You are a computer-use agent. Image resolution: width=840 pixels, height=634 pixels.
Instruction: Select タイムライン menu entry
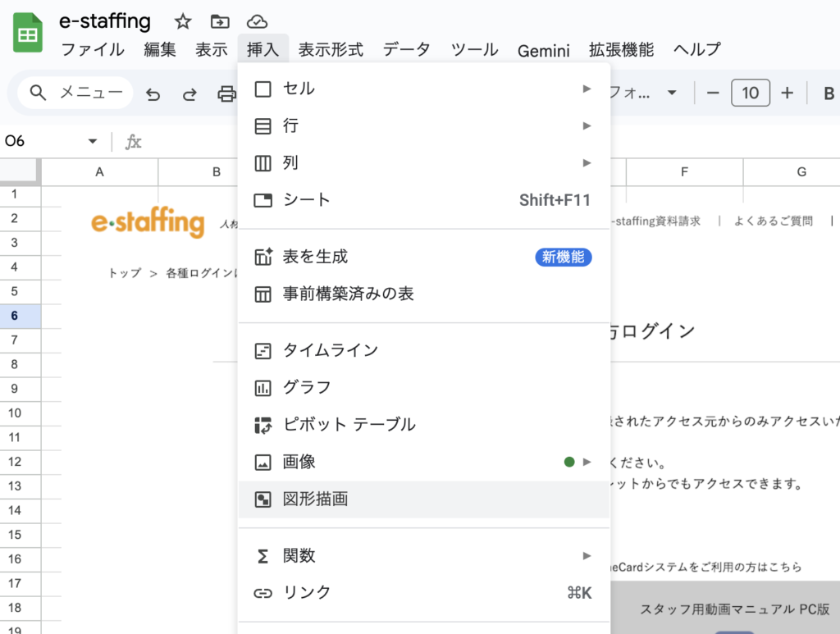pos(330,351)
